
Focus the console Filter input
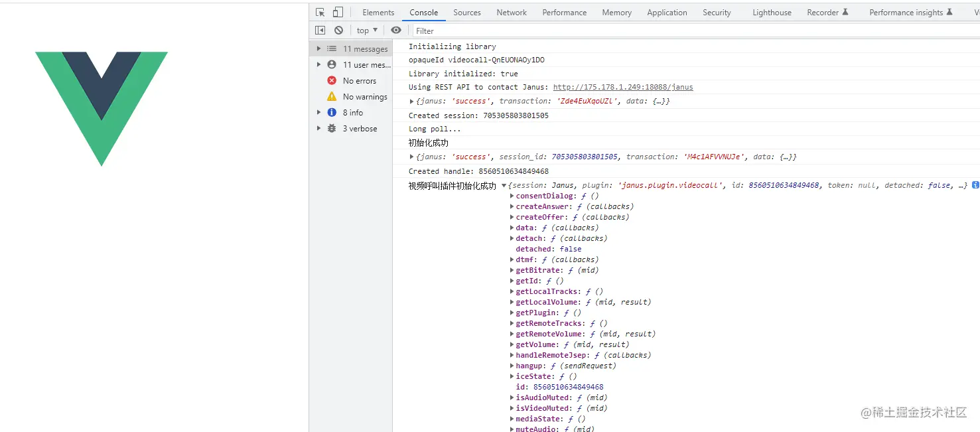click(695, 31)
